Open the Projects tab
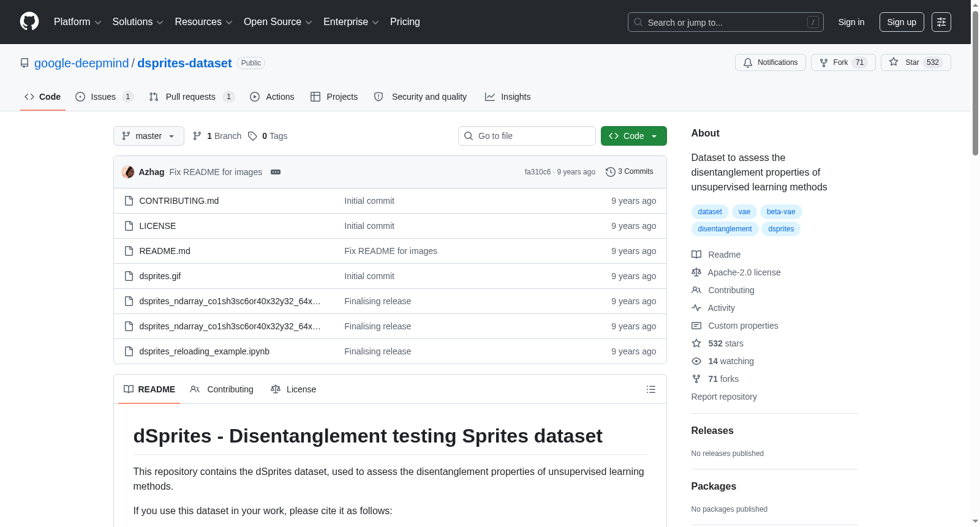This screenshot has height=527, width=980. 334,97
